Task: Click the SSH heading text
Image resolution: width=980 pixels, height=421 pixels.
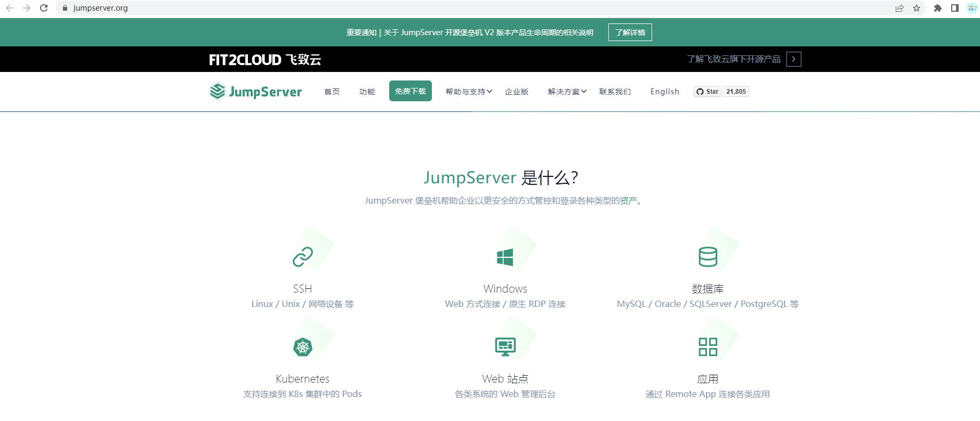Action: [x=302, y=289]
